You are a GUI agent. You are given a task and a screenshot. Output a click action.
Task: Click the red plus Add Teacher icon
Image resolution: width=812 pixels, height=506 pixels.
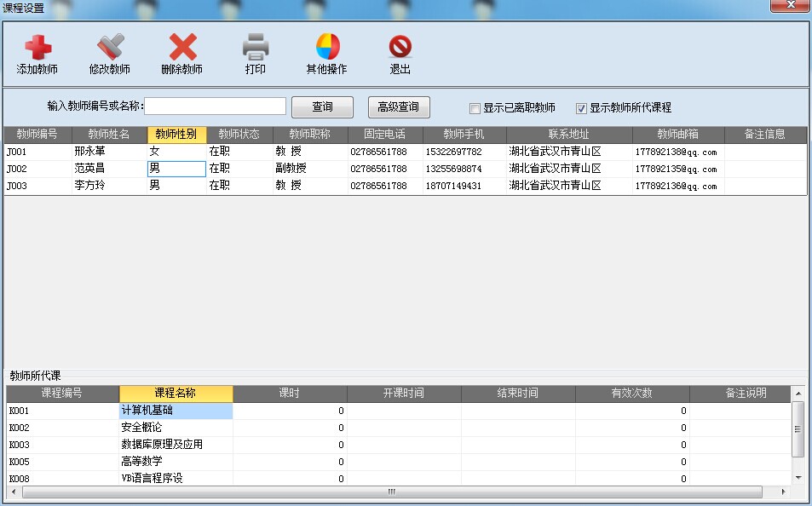point(37,48)
